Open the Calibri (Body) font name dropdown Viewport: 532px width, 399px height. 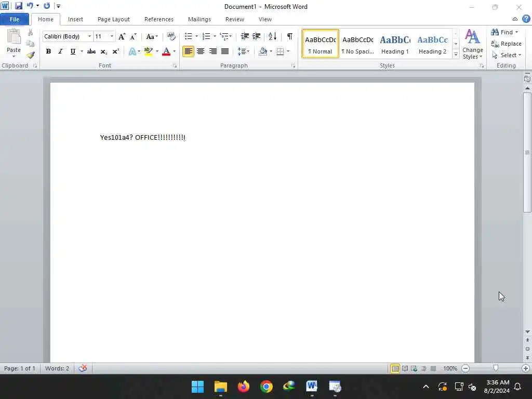pos(89,36)
